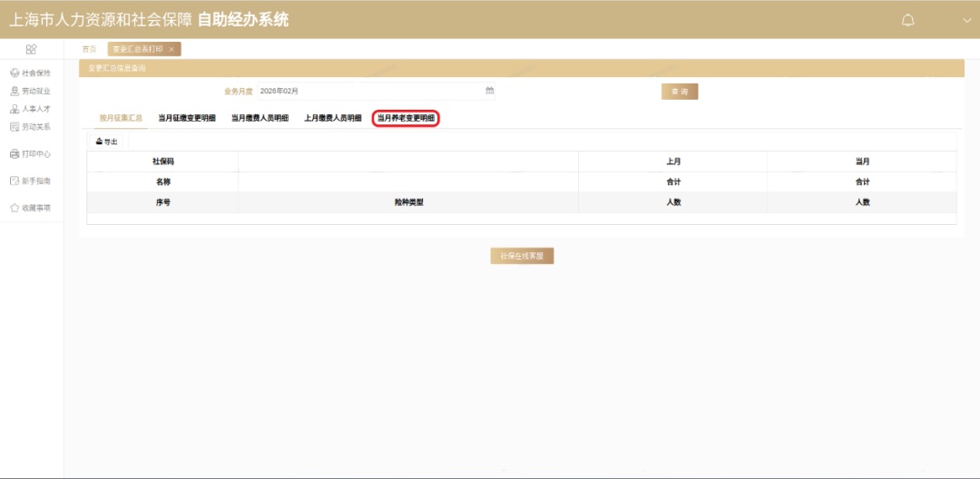980x479 pixels.
Task: Open 收藏事项 in the sidebar
Action: click(31, 208)
